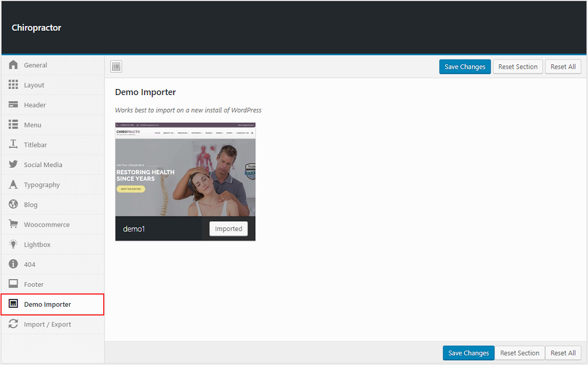This screenshot has height=365, width=588.
Task: Click the Woocommerce shopping cart icon
Action: [x=13, y=224]
